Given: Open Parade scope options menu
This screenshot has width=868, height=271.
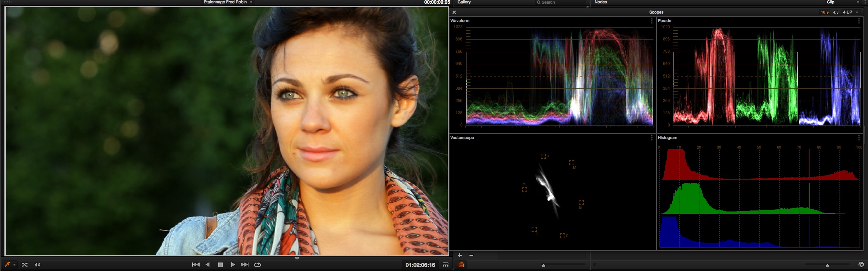Looking at the screenshot, I should [x=859, y=21].
